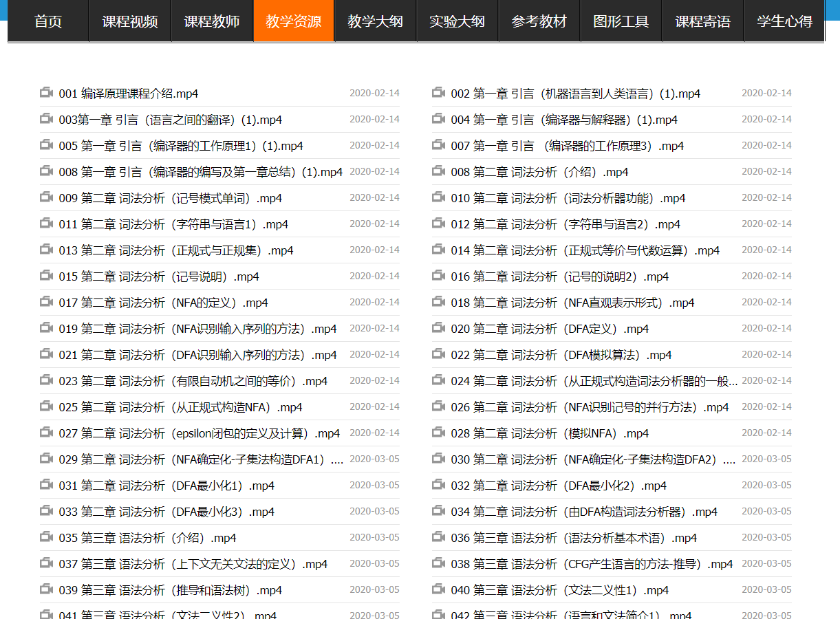Image resolution: width=840 pixels, height=619 pixels.
Task: Click video icon beside 001 编译原理课程介绍.mp4
Action: 47,93
